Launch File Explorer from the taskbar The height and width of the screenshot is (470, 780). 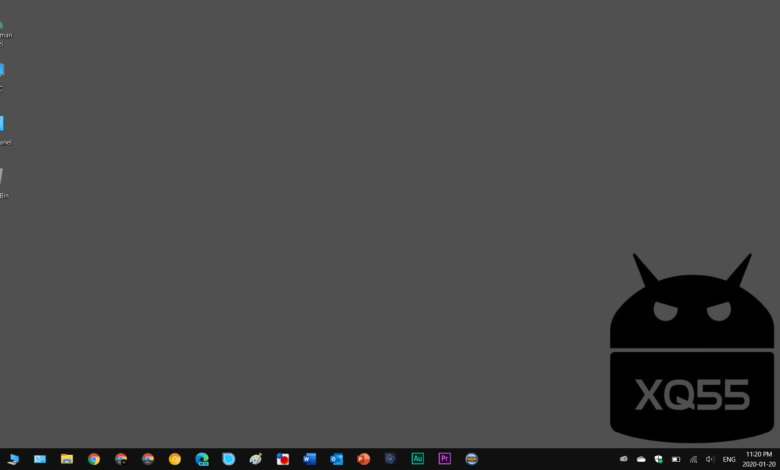[x=67, y=459]
